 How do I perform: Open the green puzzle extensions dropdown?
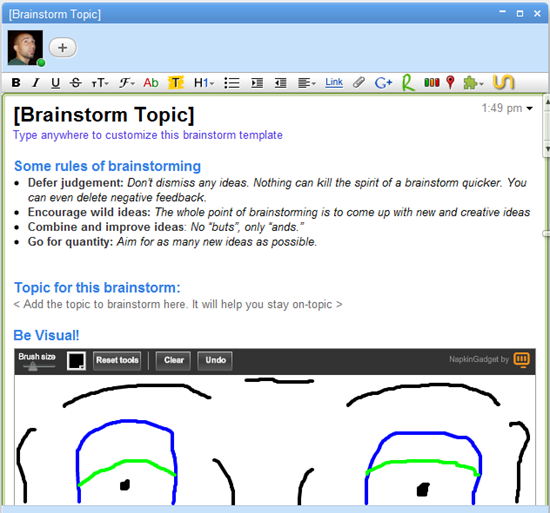(x=473, y=83)
